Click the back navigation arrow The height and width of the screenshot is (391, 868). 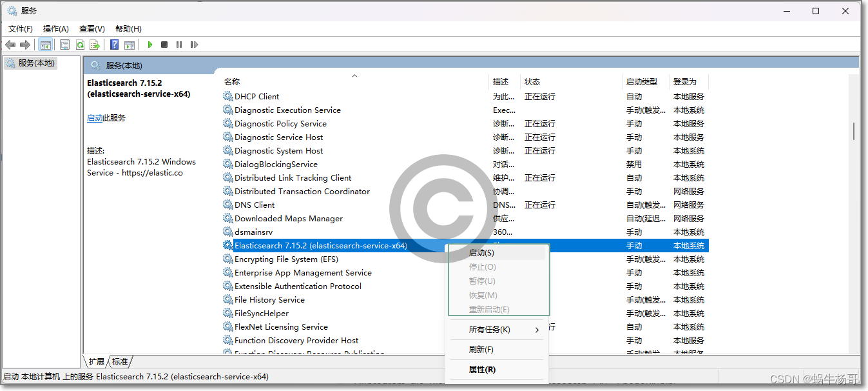click(10, 44)
